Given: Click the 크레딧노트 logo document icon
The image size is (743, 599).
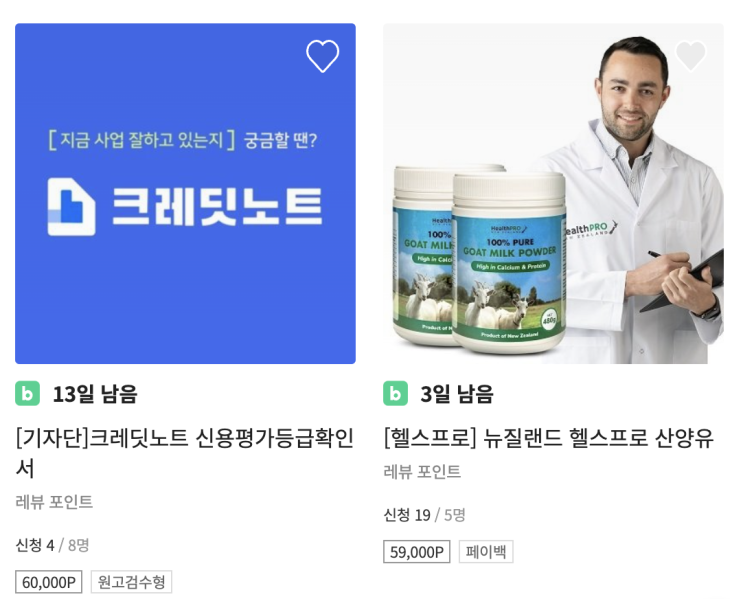Looking at the screenshot, I should [71, 207].
